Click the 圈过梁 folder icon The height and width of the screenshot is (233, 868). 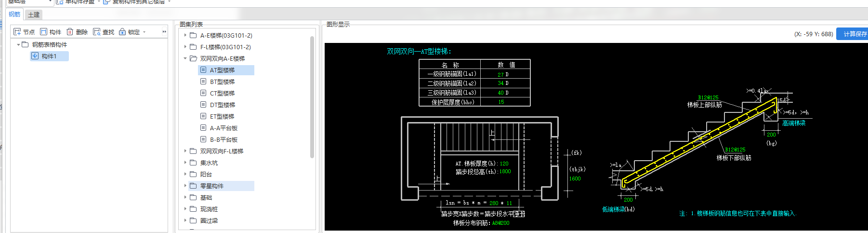point(193,220)
